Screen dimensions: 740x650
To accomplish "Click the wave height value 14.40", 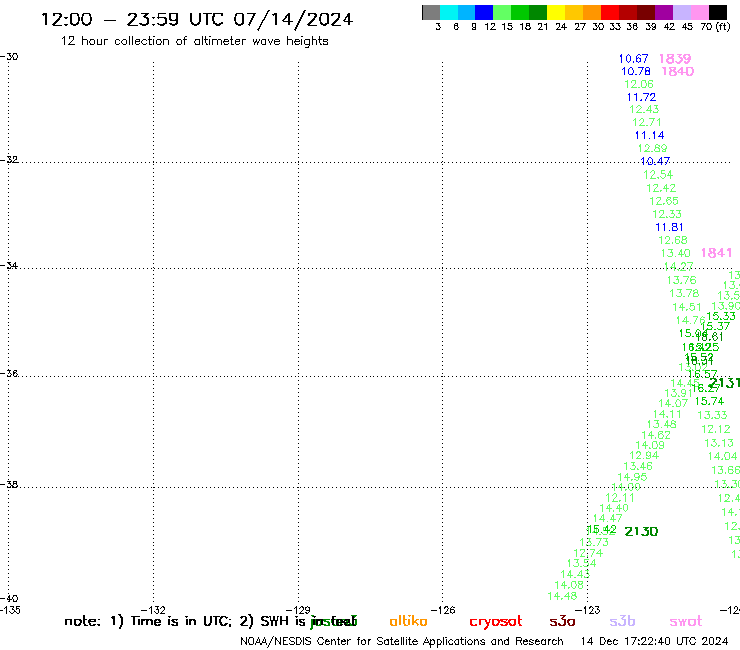I will tap(614, 508).
